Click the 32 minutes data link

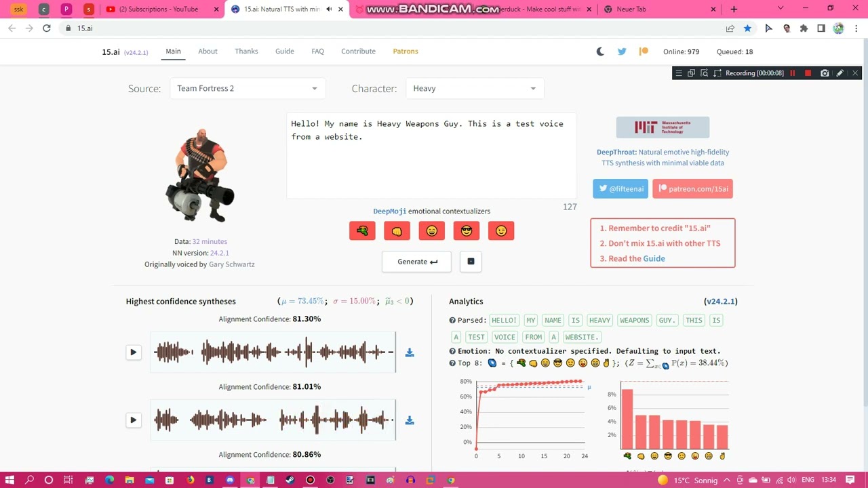210,241
